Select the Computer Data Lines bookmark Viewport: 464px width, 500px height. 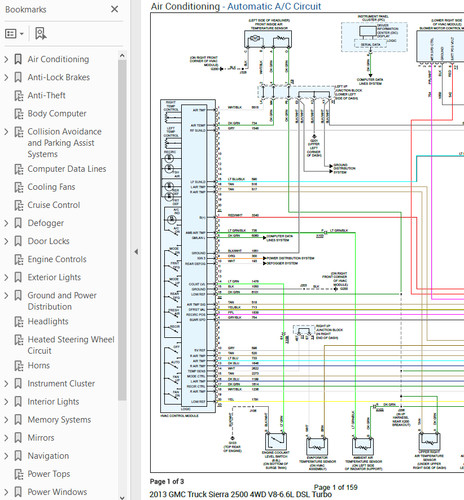coord(67,169)
